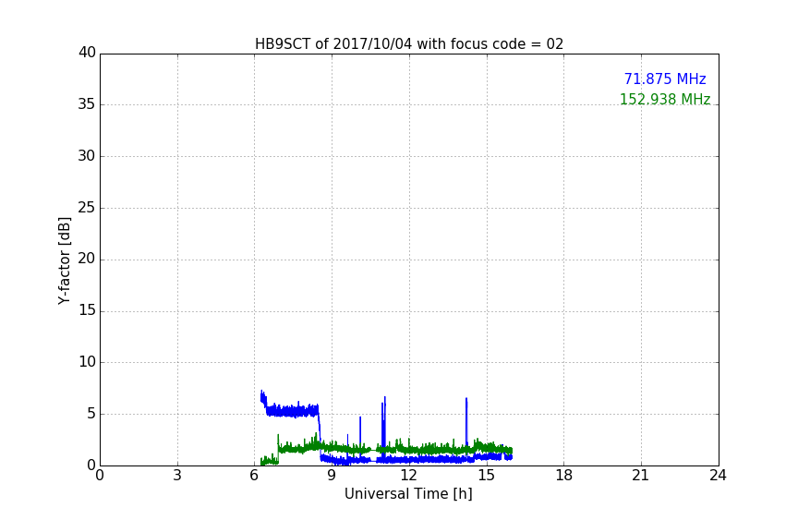Screen dimensions: 798x532
Task: Click the x-axis tick label 18
Action: point(564,476)
